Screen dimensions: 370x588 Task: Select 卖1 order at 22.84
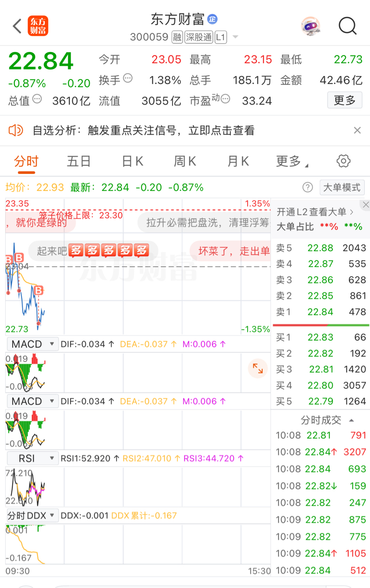321,312
